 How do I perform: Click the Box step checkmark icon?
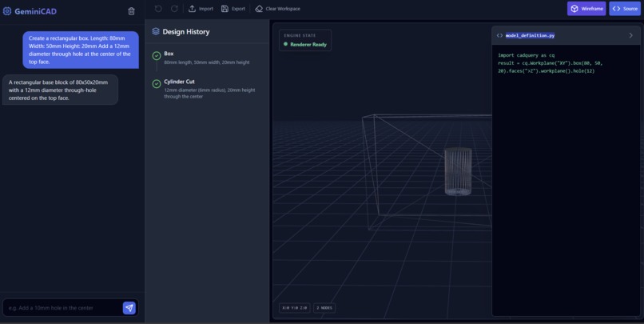[x=157, y=56]
